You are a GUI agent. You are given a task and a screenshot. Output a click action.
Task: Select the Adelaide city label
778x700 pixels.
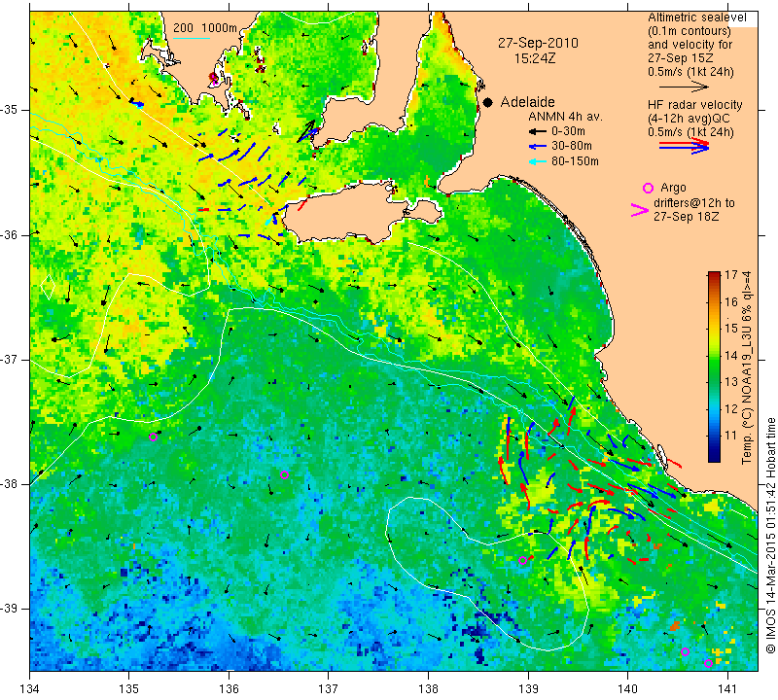pos(527,102)
